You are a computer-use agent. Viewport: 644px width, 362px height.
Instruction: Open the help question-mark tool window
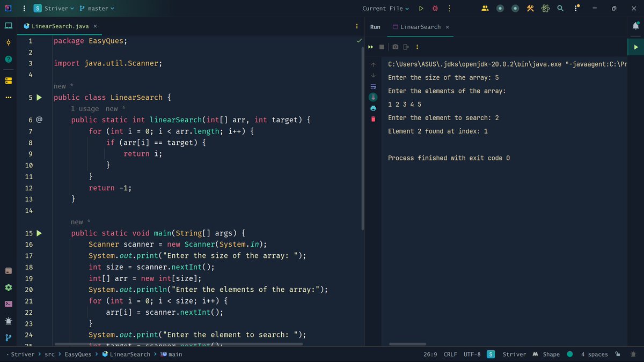8,60
